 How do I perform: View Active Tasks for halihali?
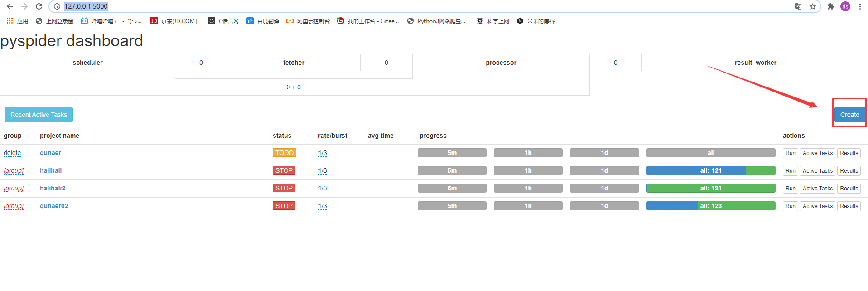pyautogui.click(x=818, y=171)
